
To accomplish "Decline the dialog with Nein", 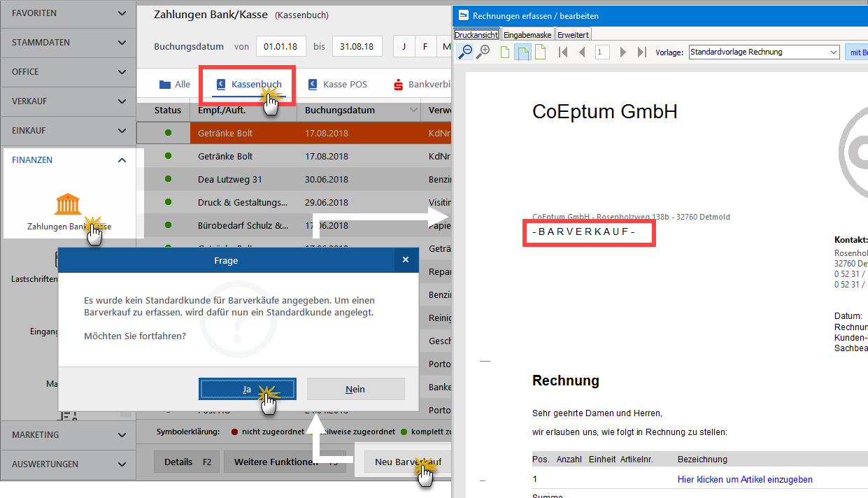I will point(355,389).
